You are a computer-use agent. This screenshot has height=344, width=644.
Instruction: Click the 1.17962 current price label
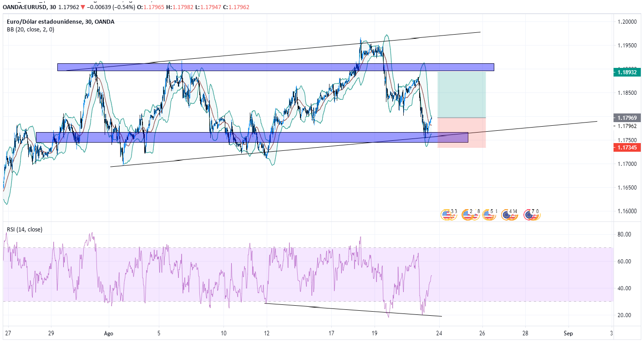tap(626, 126)
